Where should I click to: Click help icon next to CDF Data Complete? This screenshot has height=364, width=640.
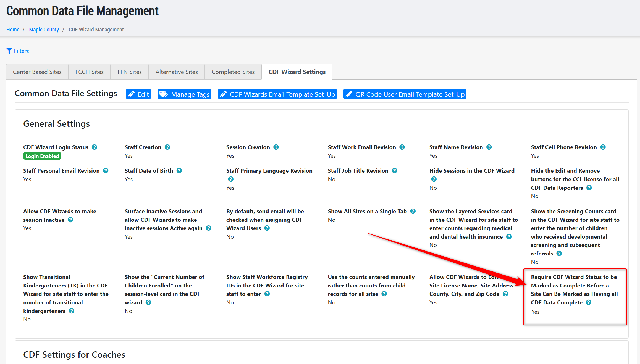[589, 302]
